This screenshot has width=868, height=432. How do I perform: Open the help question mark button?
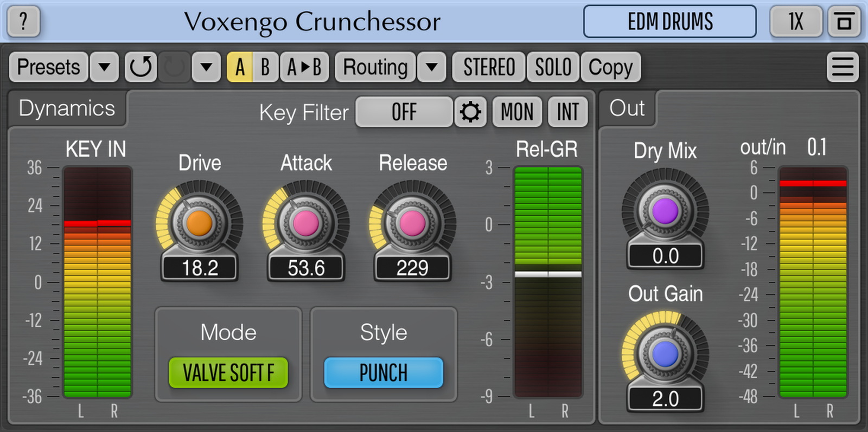[23, 22]
